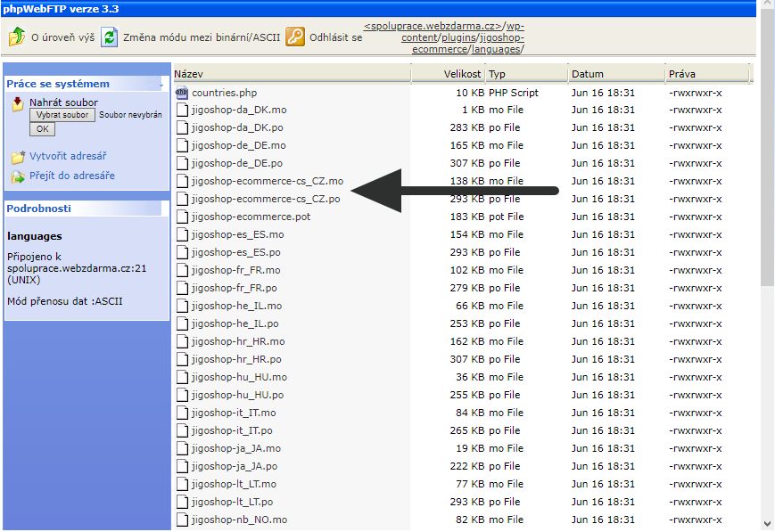This screenshot has height=532, width=775.
Task: Open the spoluprace.webzdarma.cz path link
Action: (433, 26)
